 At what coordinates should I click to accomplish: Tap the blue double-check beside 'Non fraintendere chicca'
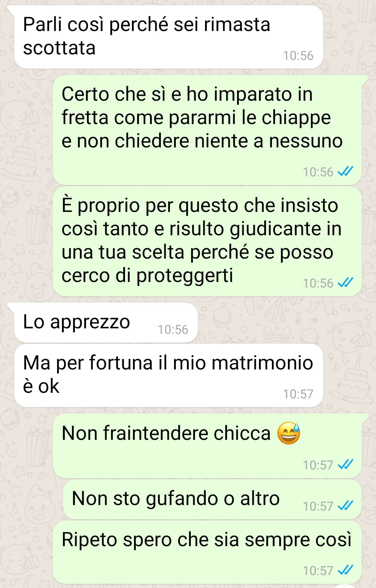(x=346, y=465)
